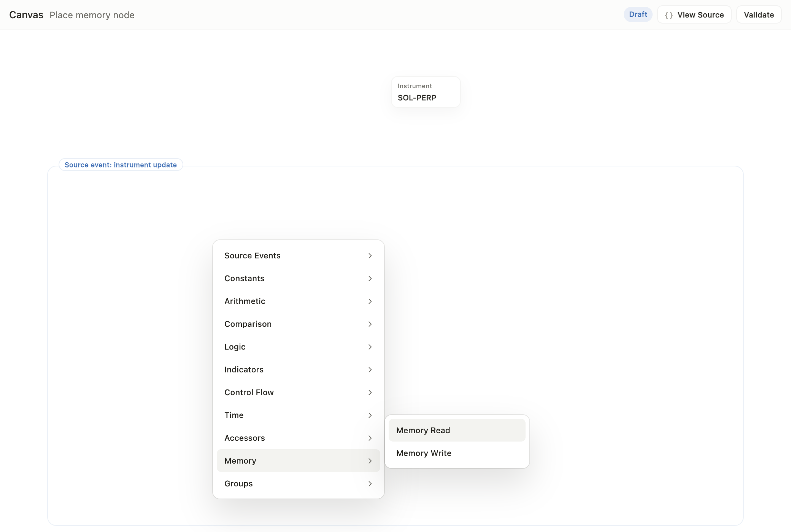Expand chevron next to Accessors

click(x=370, y=438)
